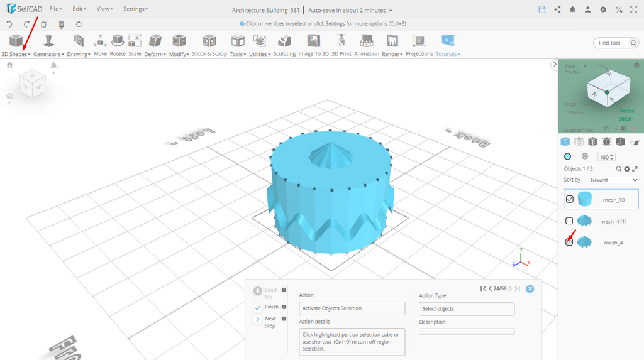Check the mesh_4 checkbox
The width and height of the screenshot is (644, 360).
pyautogui.click(x=569, y=242)
